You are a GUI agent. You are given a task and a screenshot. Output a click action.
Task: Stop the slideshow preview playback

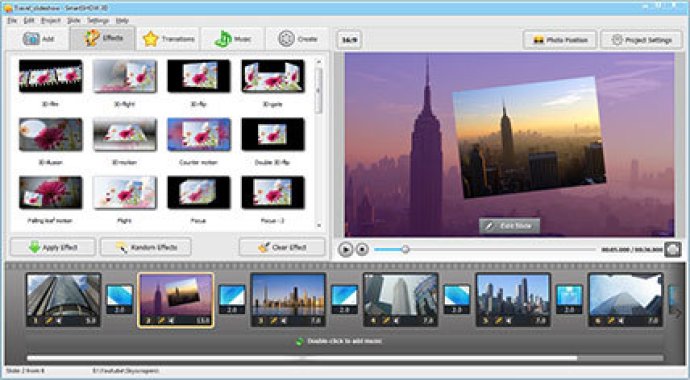pos(362,250)
